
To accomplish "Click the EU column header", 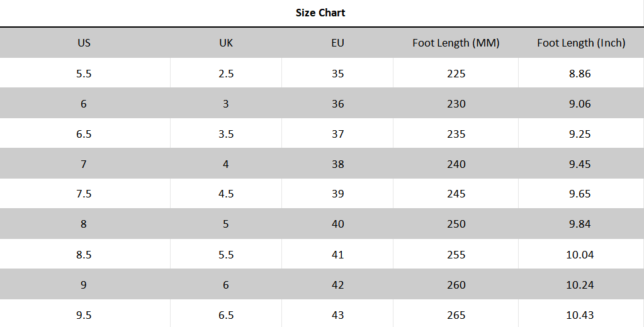I will click(x=337, y=43).
